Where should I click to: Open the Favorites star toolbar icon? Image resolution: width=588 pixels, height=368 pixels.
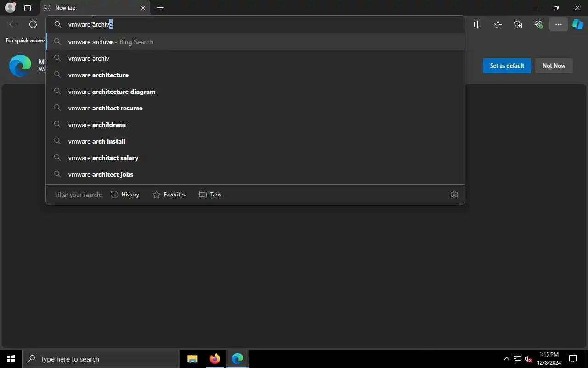(498, 24)
